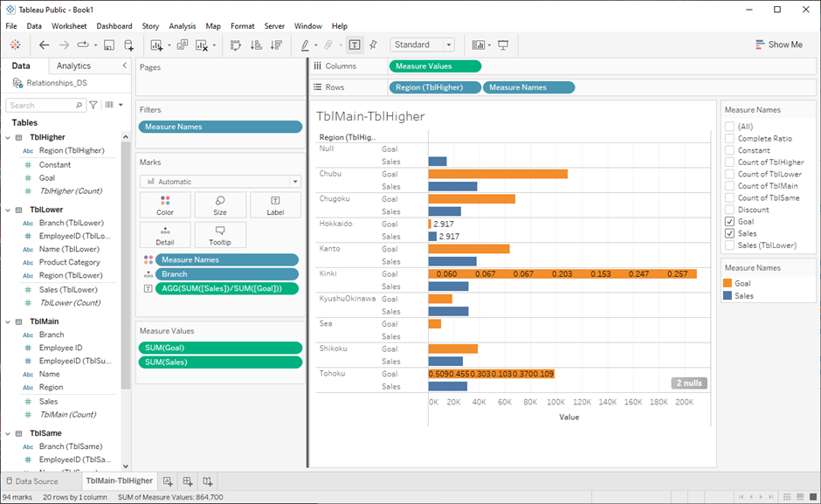Viewport: 821px width, 504px height.
Task: Check the Sales (TblLower) checkbox
Action: coord(729,245)
